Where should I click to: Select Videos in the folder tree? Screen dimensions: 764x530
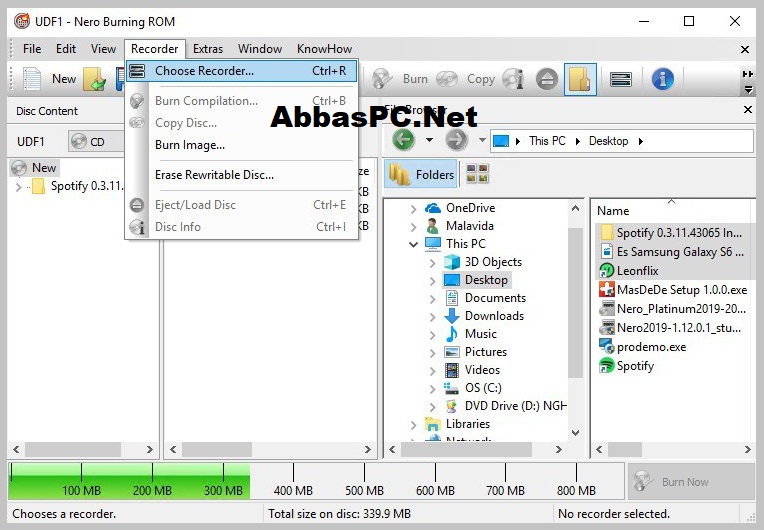pyautogui.click(x=482, y=370)
